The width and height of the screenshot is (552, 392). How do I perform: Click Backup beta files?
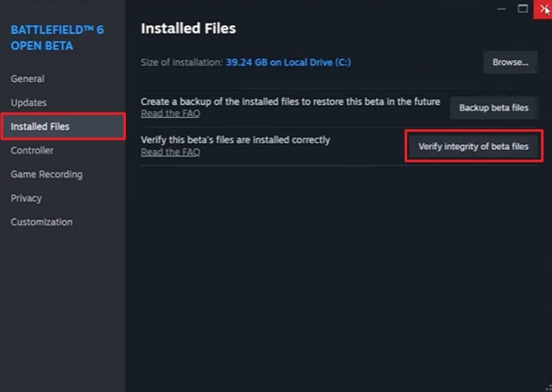click(x=494, y=108)
